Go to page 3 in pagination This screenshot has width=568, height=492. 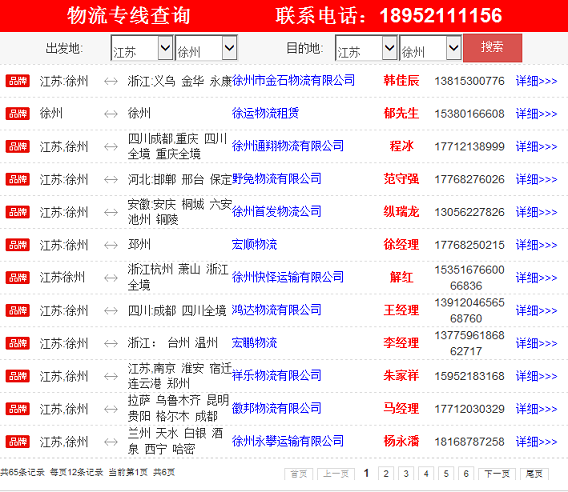(x=406, y=474)
